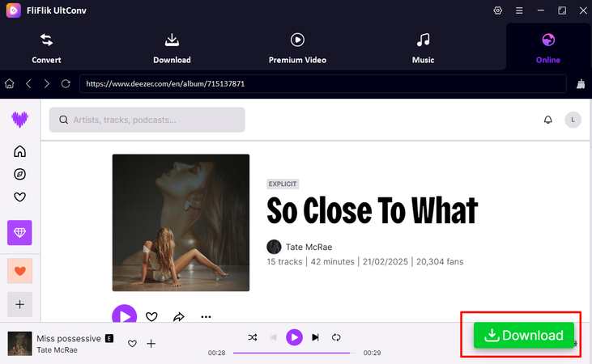Open the Music tab
The width and height of the screenshot is (592, 364).
423,49
